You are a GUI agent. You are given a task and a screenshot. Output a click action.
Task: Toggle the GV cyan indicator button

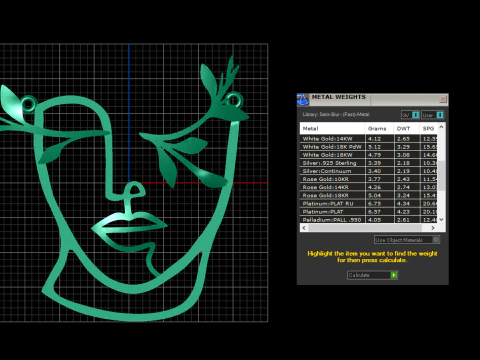416,115
